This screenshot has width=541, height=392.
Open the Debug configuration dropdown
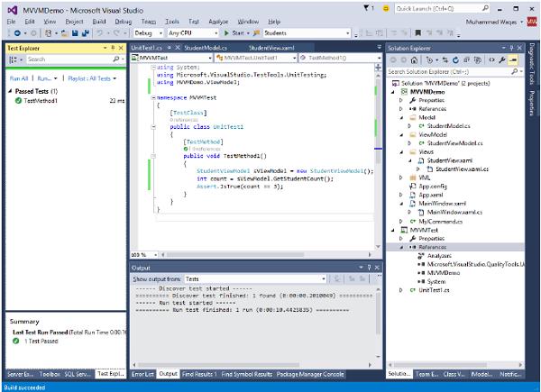(x=149, y=33)
